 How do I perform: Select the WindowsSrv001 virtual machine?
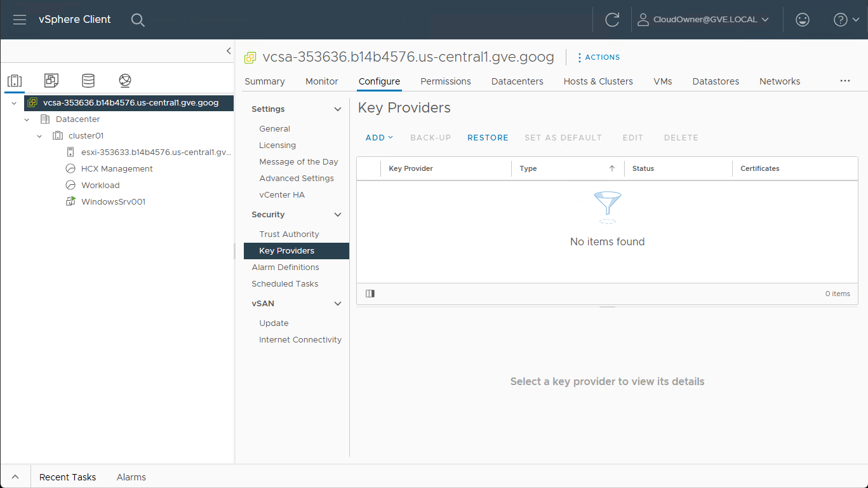(x=113, y=202)
